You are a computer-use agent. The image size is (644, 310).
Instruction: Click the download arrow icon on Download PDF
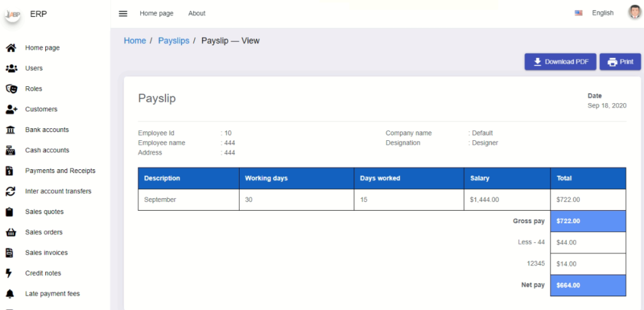point(537,62)
